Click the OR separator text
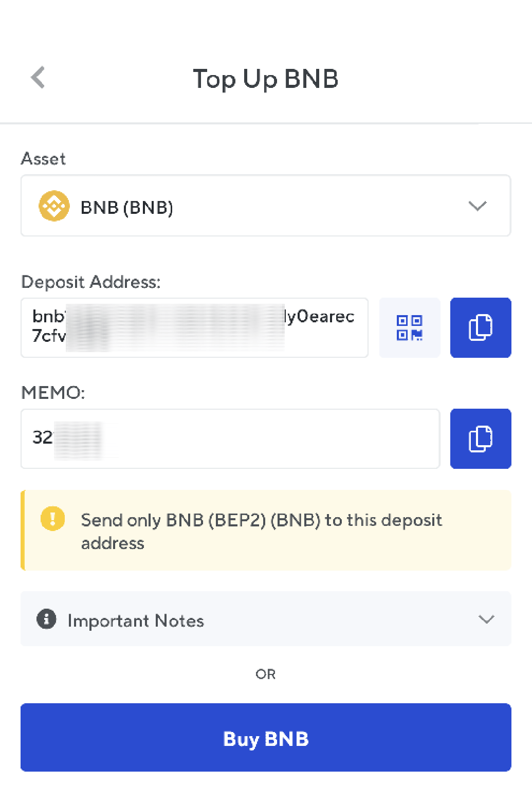Image resolution: width=532 pixels, height=804 pixels. [x=266, y=674]
